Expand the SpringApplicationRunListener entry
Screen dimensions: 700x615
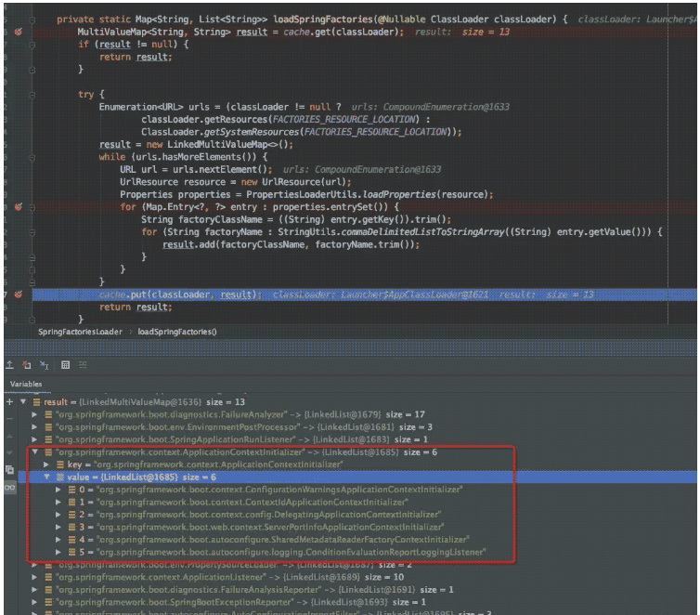coord(34,439)
